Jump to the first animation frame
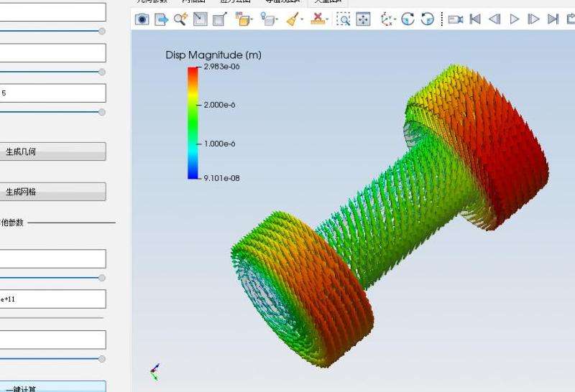Viewport: 575px width, 392px height. 475,19
